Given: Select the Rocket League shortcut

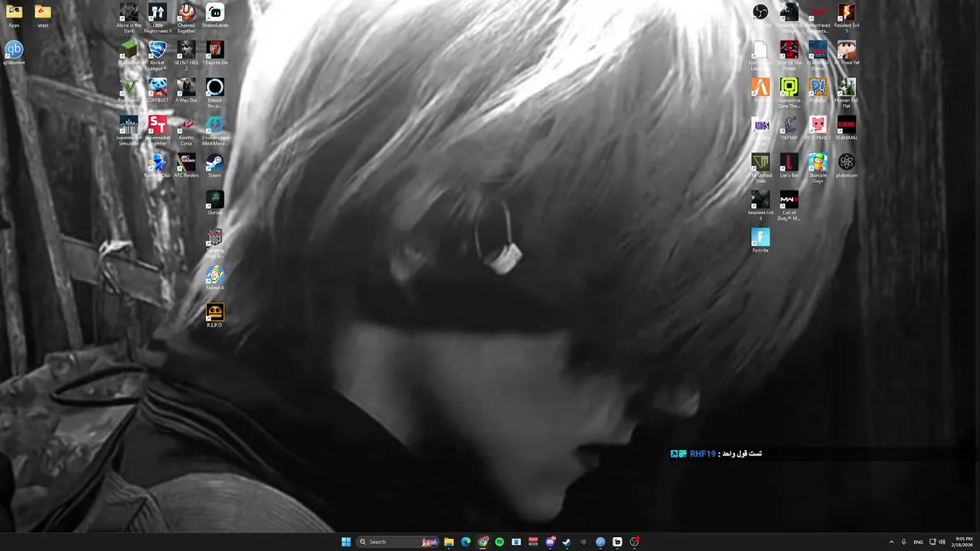Looking at the screenshot, I should 158,56.
